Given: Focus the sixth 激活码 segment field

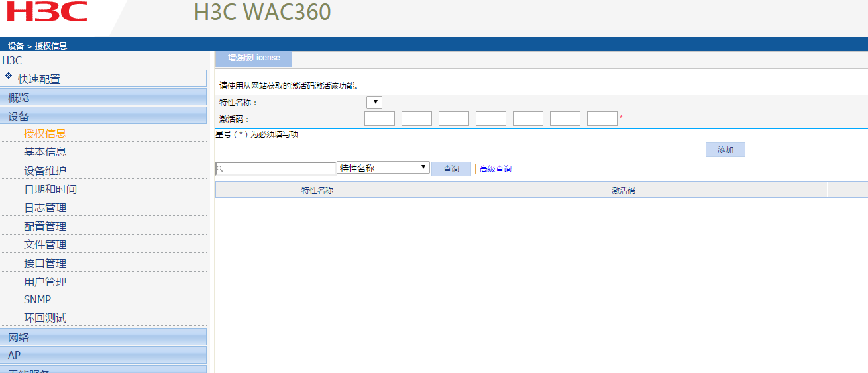Looking at the screenshot, I should point(565,119).
